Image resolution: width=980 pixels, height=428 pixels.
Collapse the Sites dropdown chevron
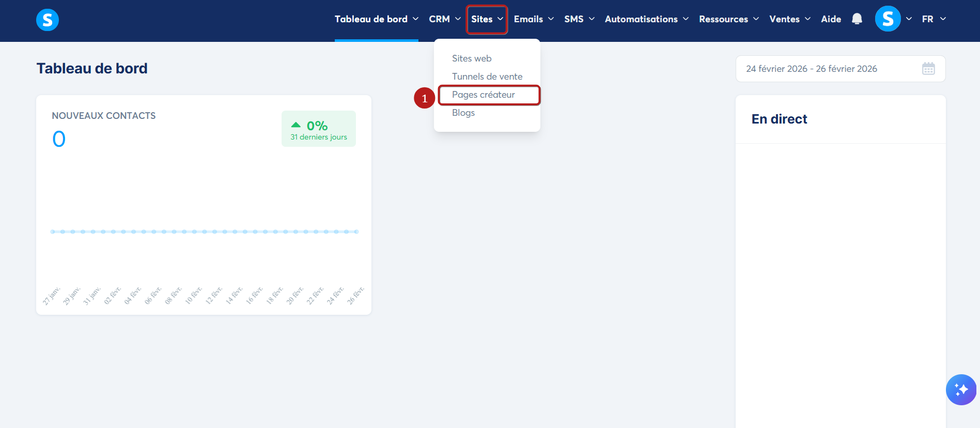coord(500,19)
